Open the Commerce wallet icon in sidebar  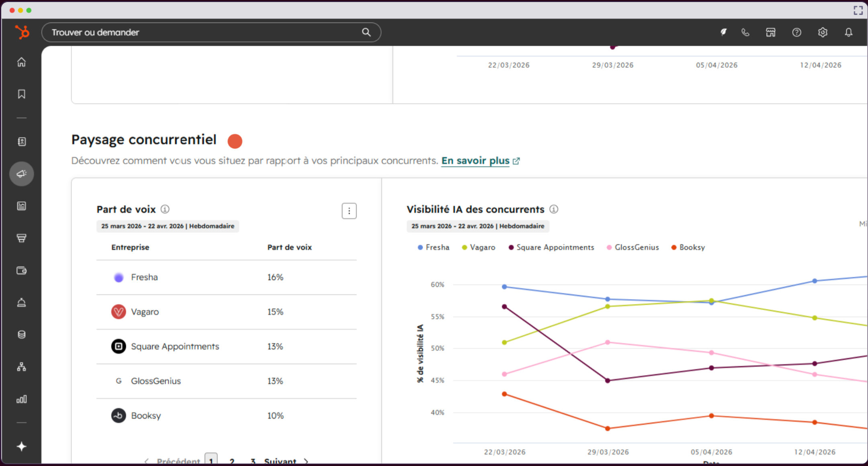[22, 270]
